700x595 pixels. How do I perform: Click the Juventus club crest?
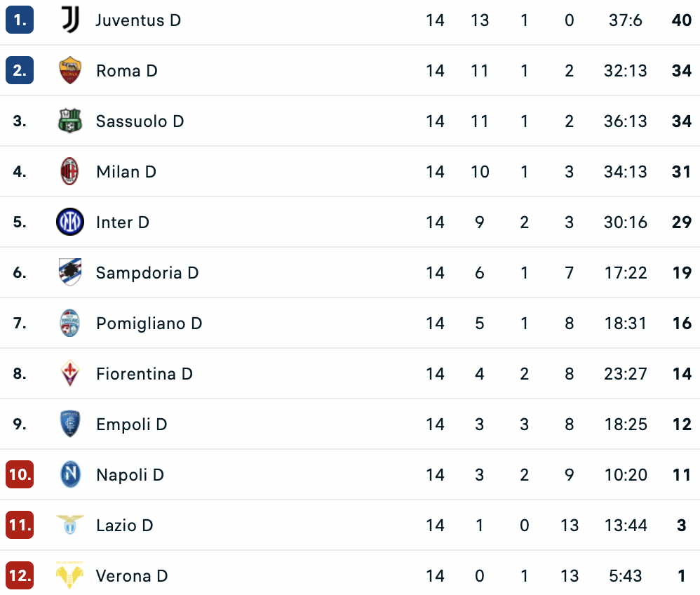(70, 20)
